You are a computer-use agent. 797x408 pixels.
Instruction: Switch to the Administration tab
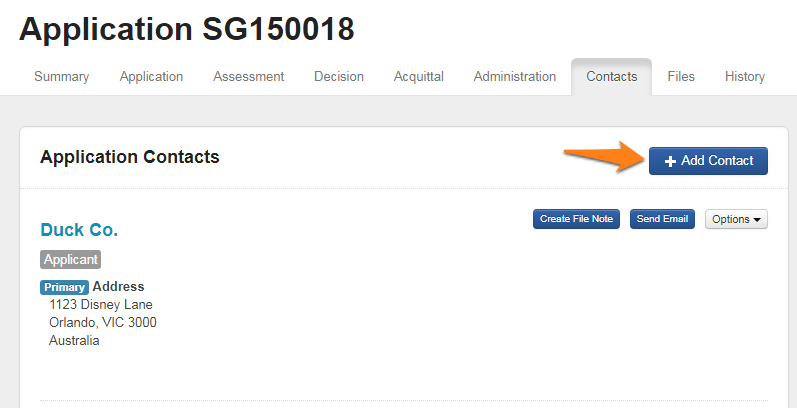point(515,77)
